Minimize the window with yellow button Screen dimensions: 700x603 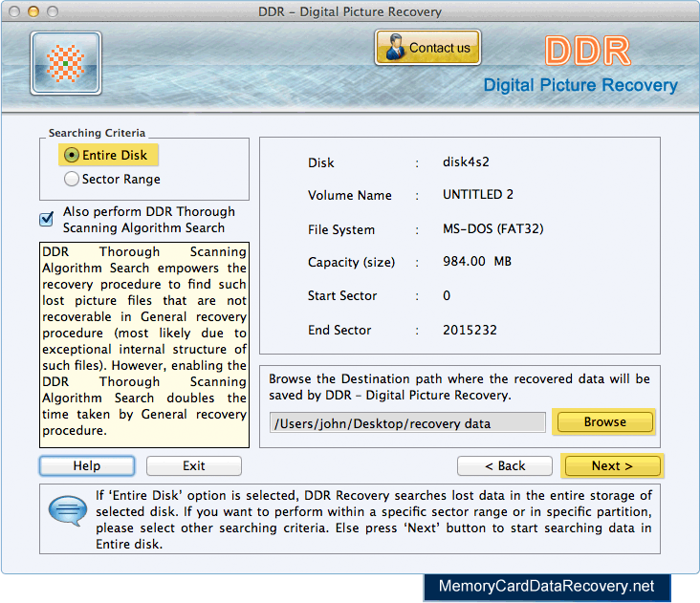click(33, 11)
